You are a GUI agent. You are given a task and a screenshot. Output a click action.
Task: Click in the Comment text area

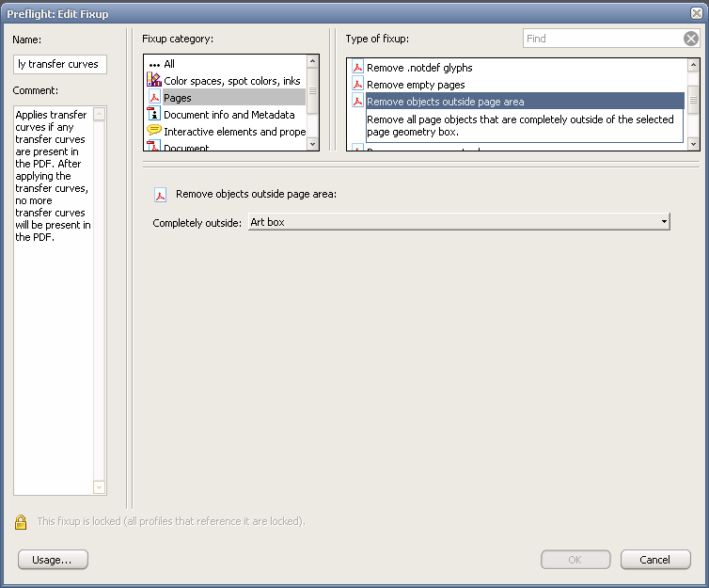(54, 300)
